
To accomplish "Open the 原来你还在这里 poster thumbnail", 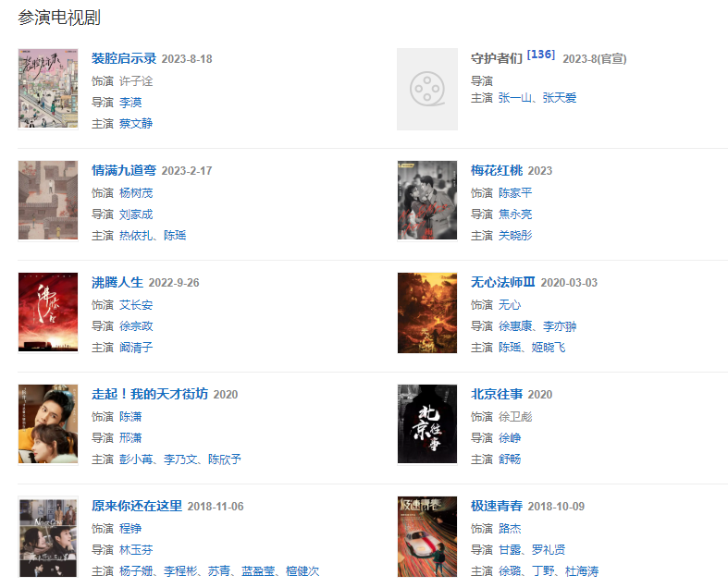I will tap(48, 536).
